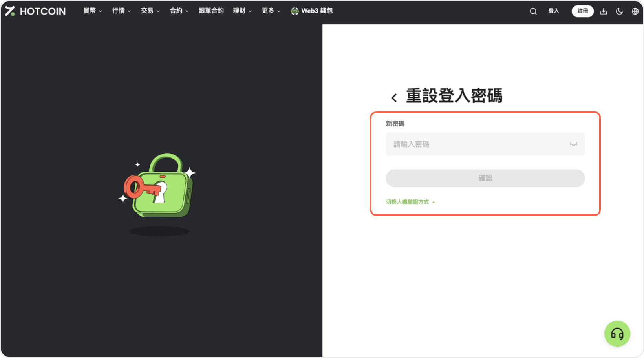Click the download app icon
The height and width of the screenshot is (358, 644).
[x=604, y=11]
